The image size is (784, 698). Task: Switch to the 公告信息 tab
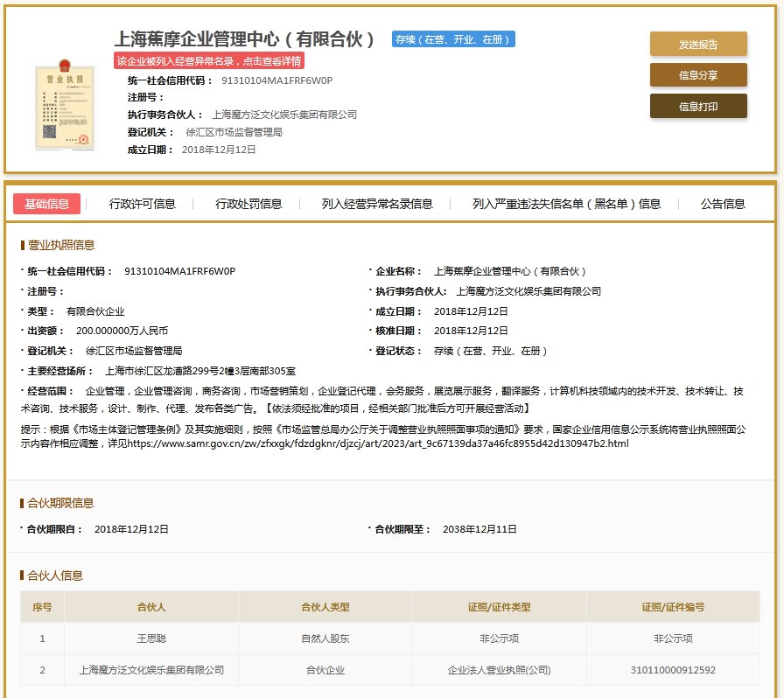click(723, 204)
